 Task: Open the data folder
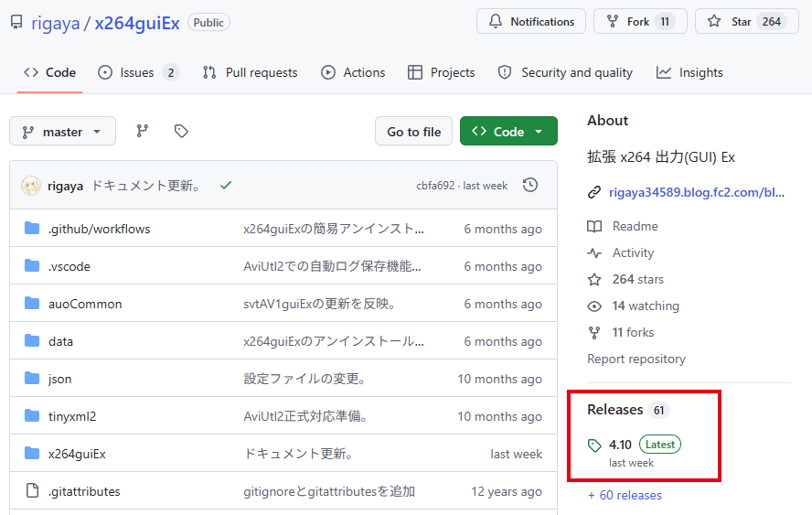(60, 341)
